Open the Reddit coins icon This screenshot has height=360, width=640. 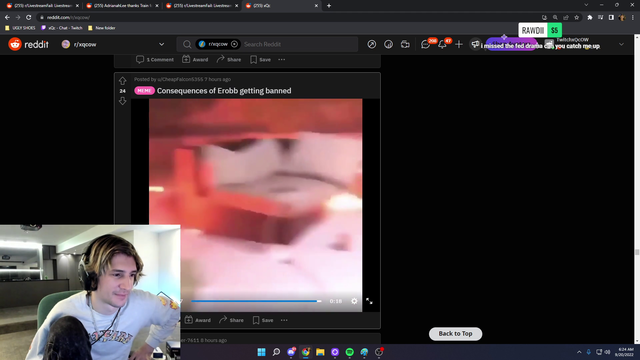click(x=388, y=44)
